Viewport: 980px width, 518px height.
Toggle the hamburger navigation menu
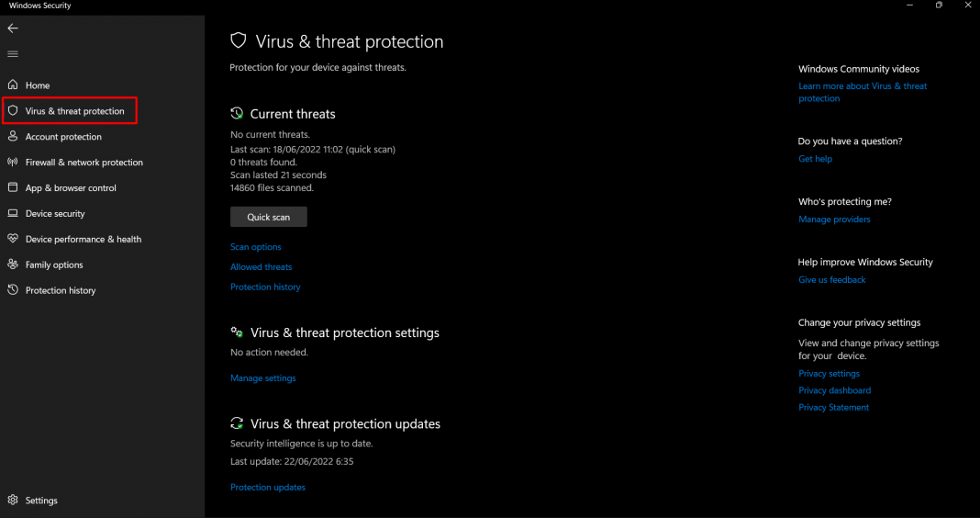[13, 54]
